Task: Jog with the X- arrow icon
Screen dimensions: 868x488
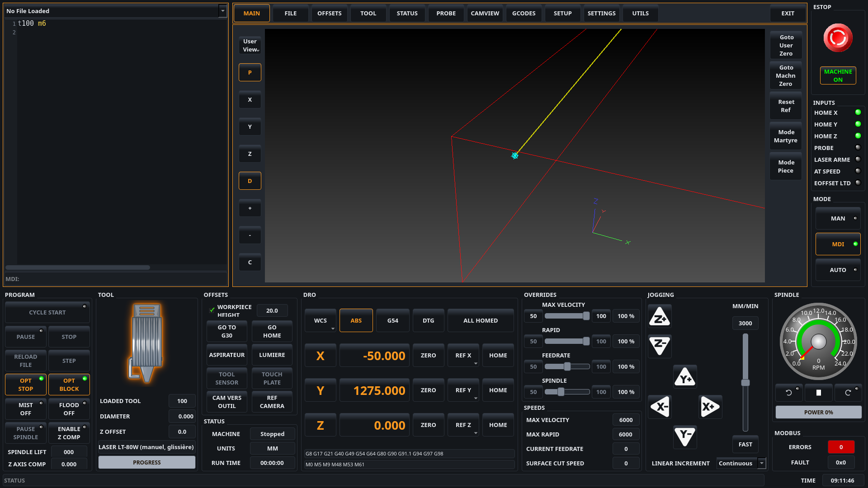Action: tap(660, 407)
